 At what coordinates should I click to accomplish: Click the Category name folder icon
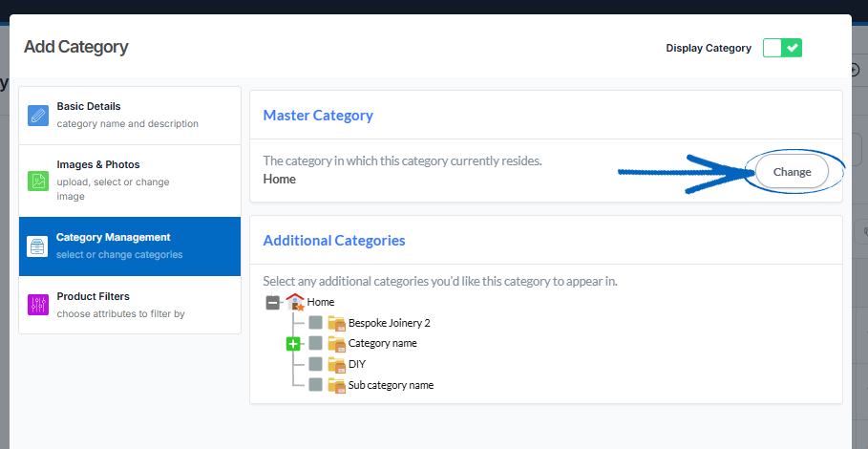point(336,343)
